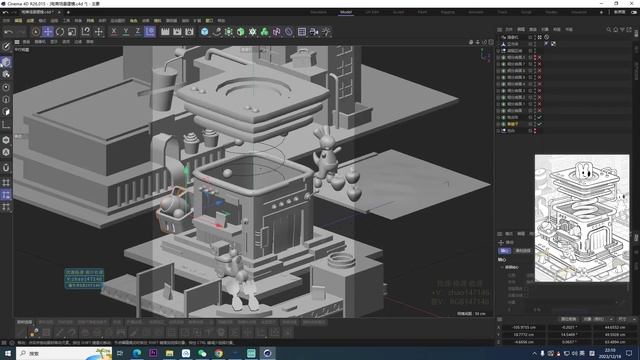Switch to Points mode in left sidebar
This screenshot has width=640, height=360.
click(x=6, y=87)
